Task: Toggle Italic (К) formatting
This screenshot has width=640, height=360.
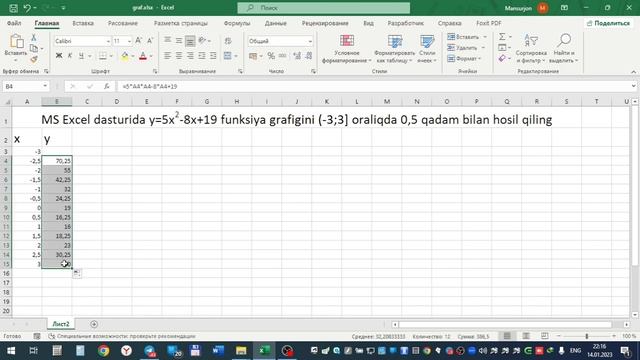Action: [70, 56]
